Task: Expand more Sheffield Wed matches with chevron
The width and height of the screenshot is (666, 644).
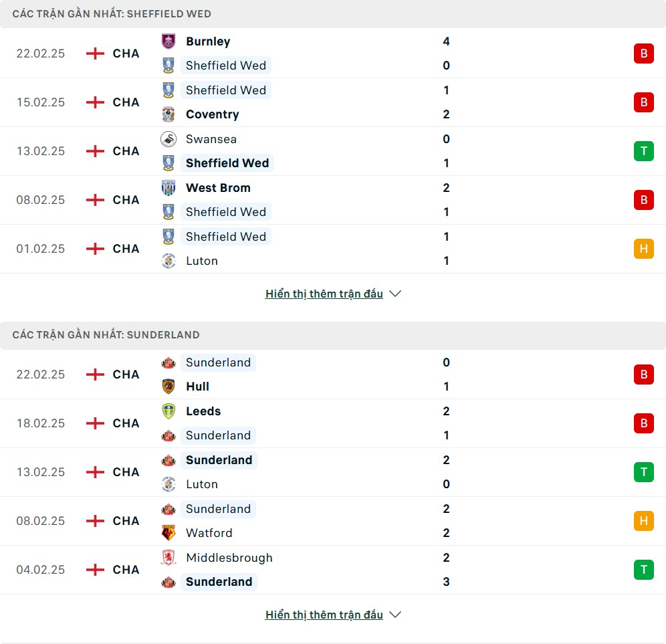Action: 395,294
